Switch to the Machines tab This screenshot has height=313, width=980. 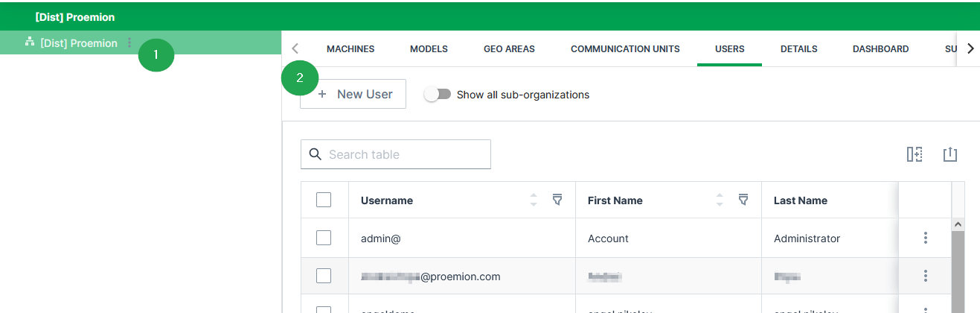(x=350, y=49)
